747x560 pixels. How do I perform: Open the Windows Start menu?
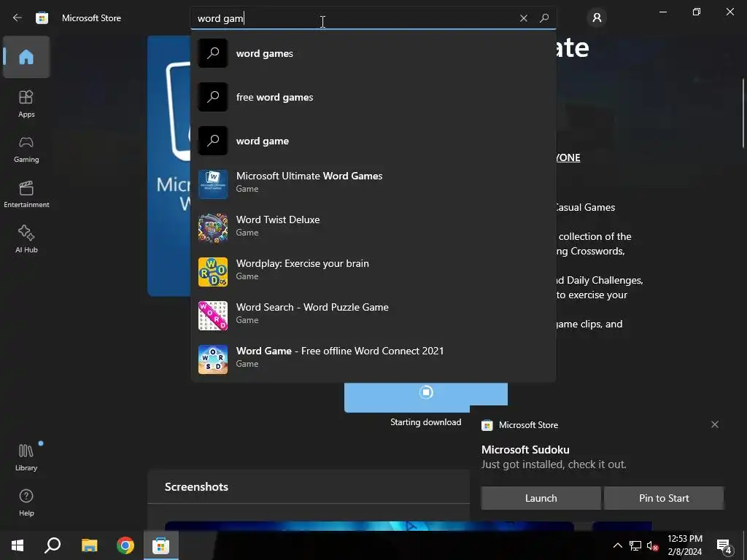pos(18,545)
